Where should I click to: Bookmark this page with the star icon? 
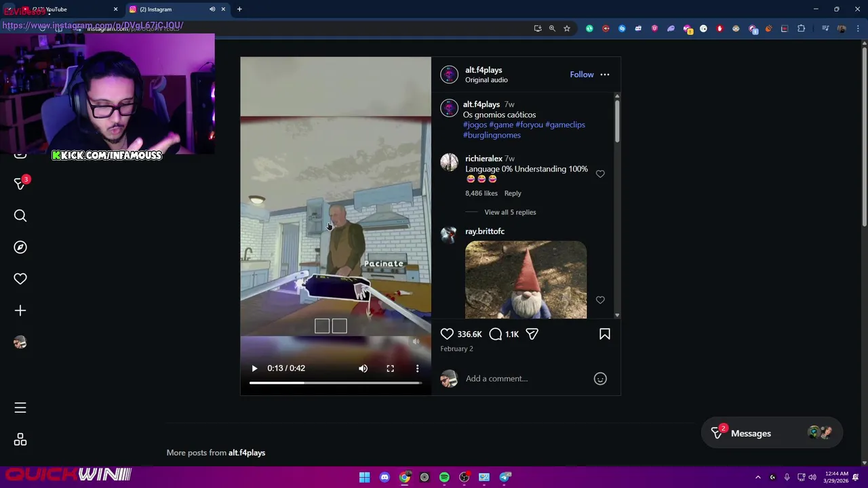tap(567, 28)
